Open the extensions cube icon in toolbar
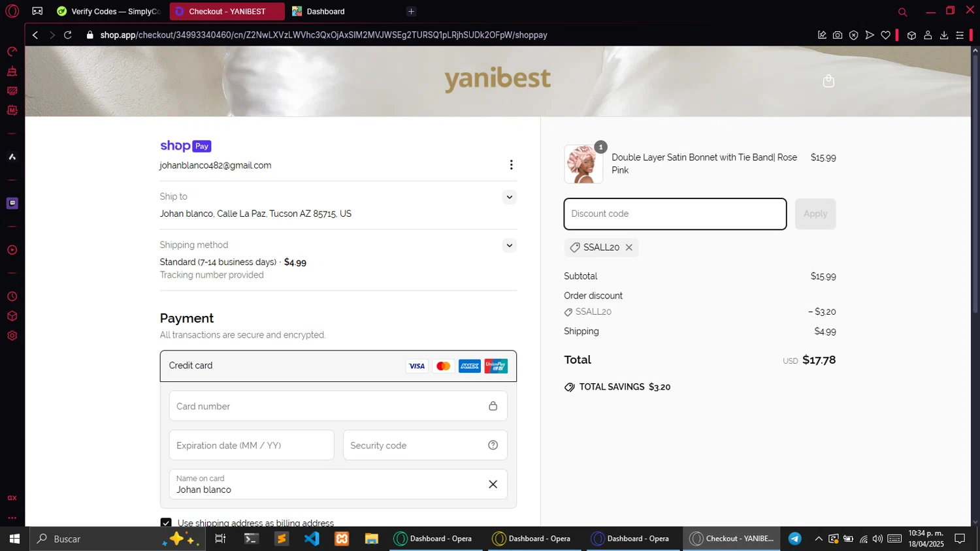The height and width of the screenshot is (551, 980). [911, 35]
